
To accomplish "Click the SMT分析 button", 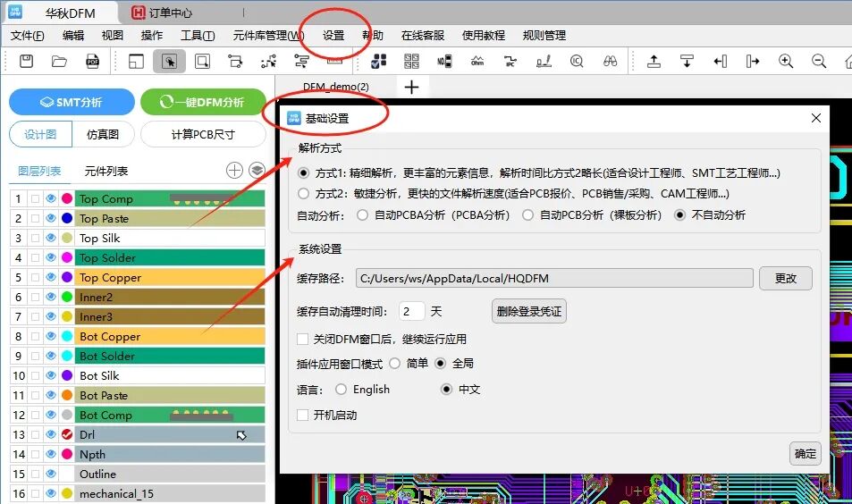I will [x=72, y=102].
